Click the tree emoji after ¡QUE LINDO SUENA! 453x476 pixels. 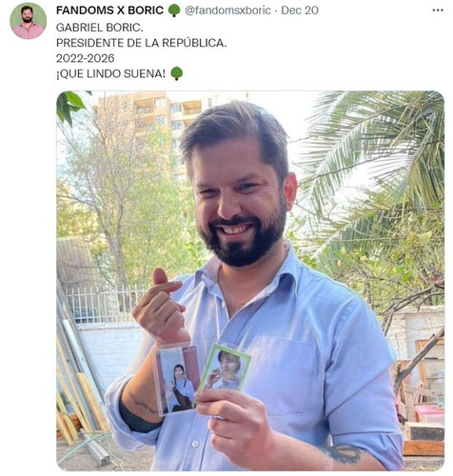(177, 73)
